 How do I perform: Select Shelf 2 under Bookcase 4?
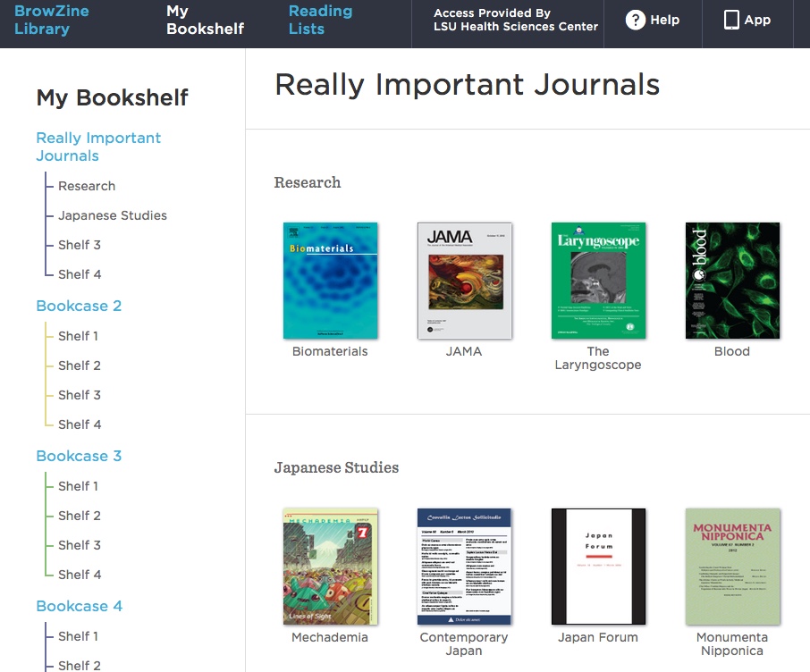coord(80,665)
